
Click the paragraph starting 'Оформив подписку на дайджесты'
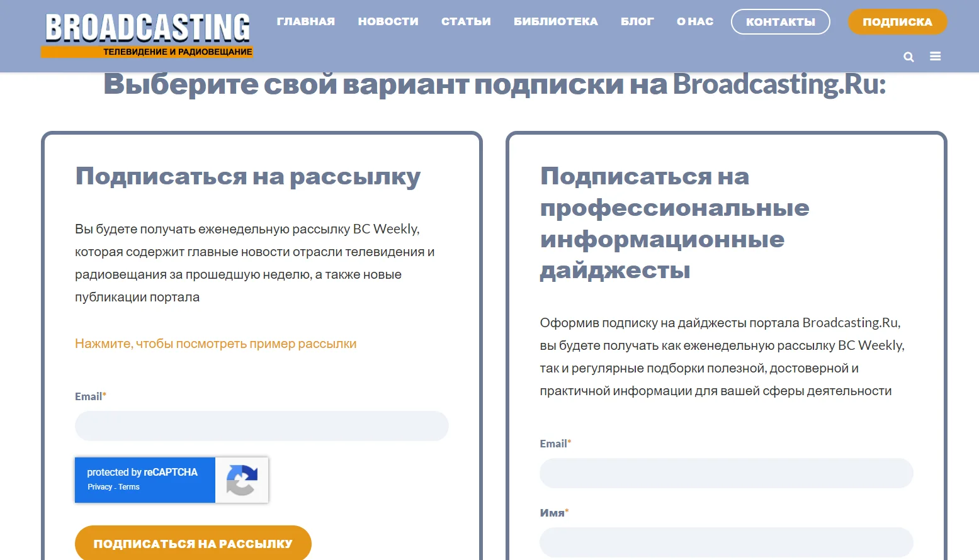coord(722,357)
